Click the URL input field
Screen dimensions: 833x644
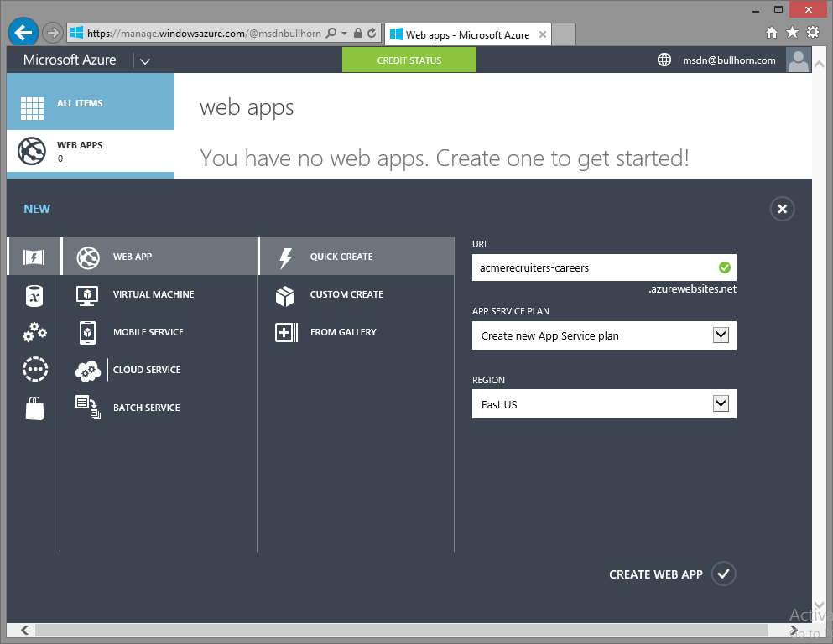click(604, 267)
